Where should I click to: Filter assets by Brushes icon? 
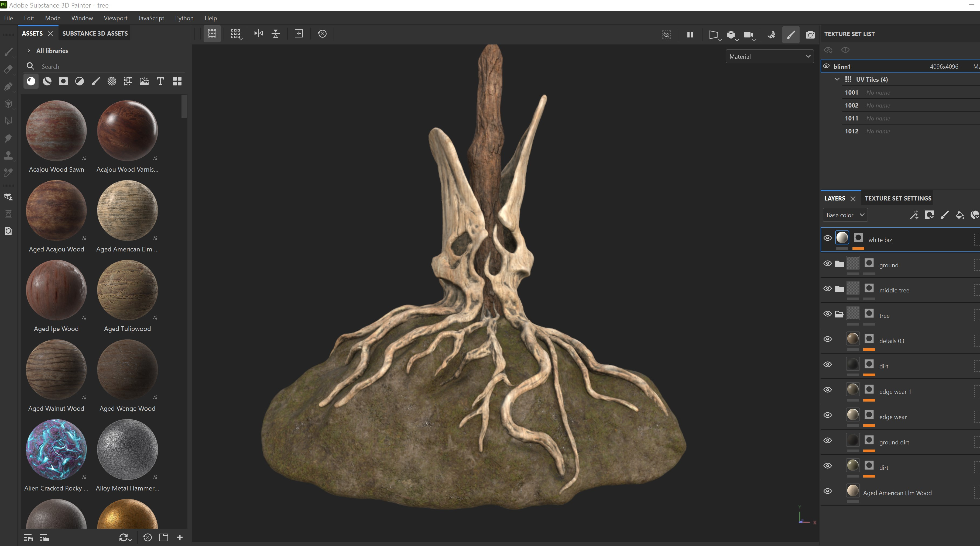pos(95,81)
